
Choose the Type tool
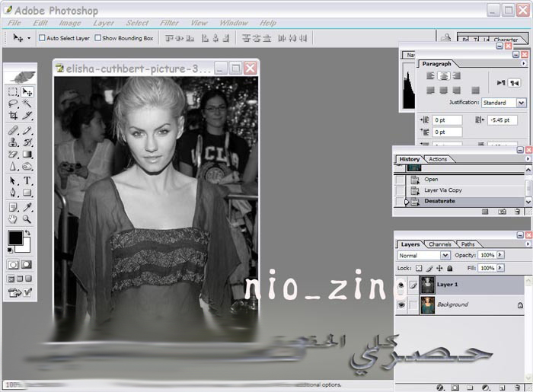tap(27, 180)
